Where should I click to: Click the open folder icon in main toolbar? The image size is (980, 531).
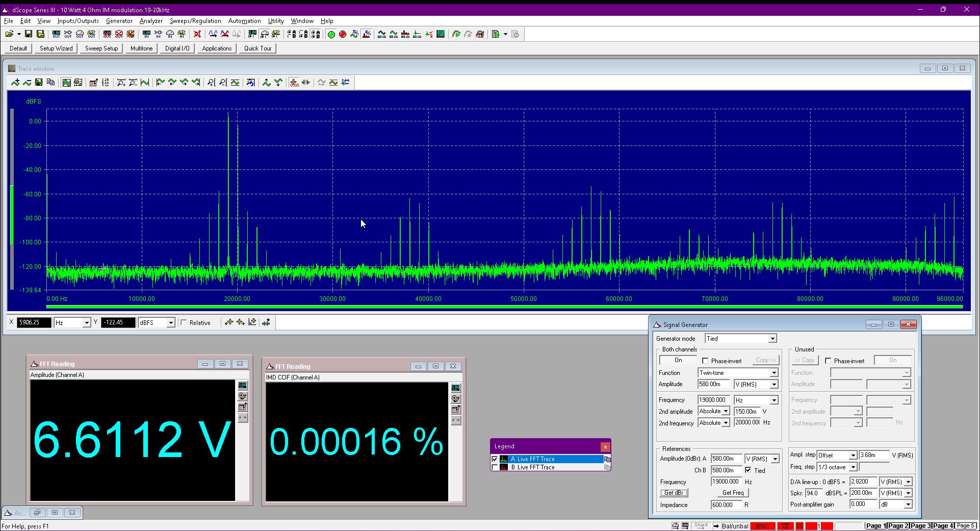click(9, 34)
